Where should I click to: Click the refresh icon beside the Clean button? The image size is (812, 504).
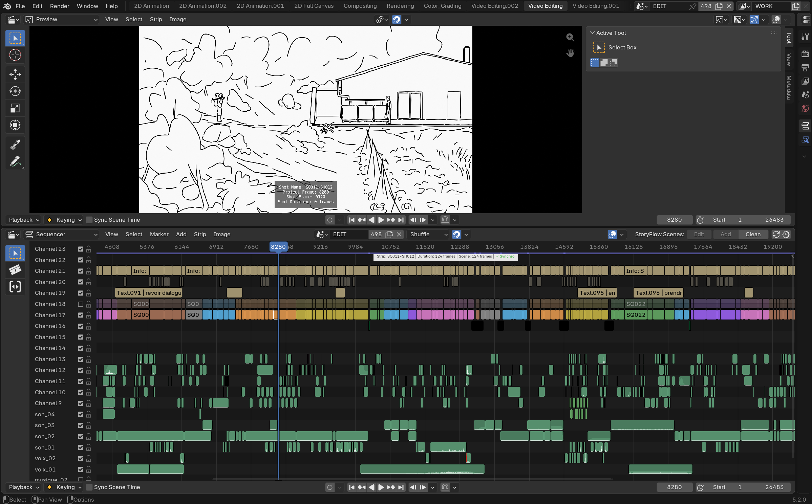[776, 235]
